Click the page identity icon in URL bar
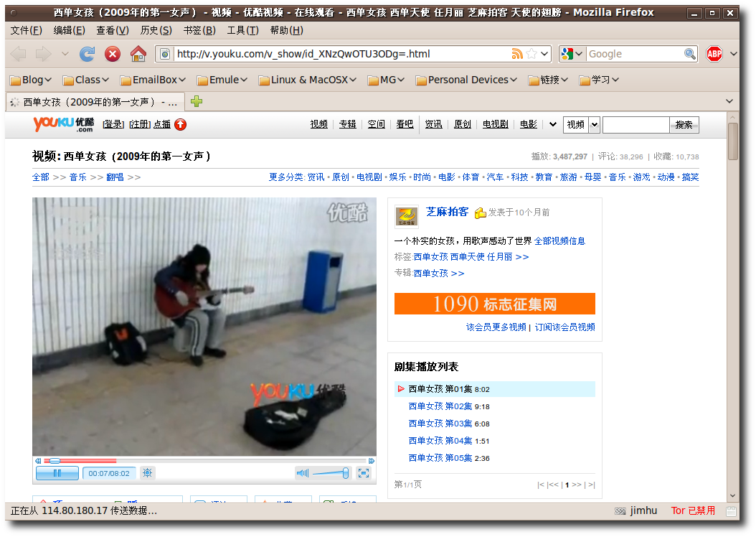 coord(165,54)
